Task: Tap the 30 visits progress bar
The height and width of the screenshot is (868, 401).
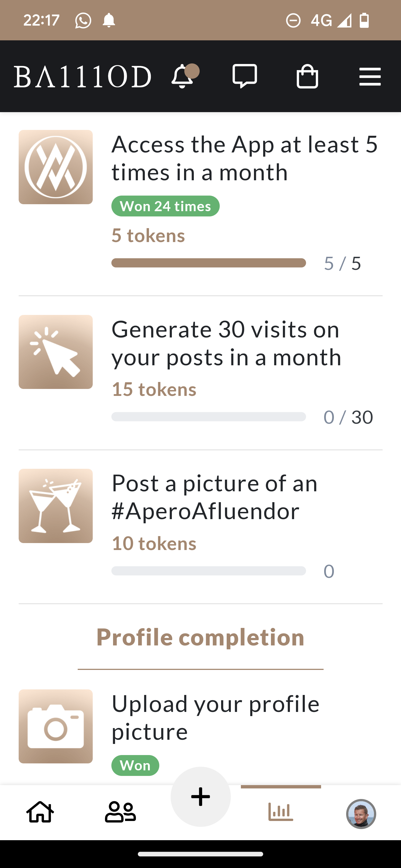Action: 208,417
